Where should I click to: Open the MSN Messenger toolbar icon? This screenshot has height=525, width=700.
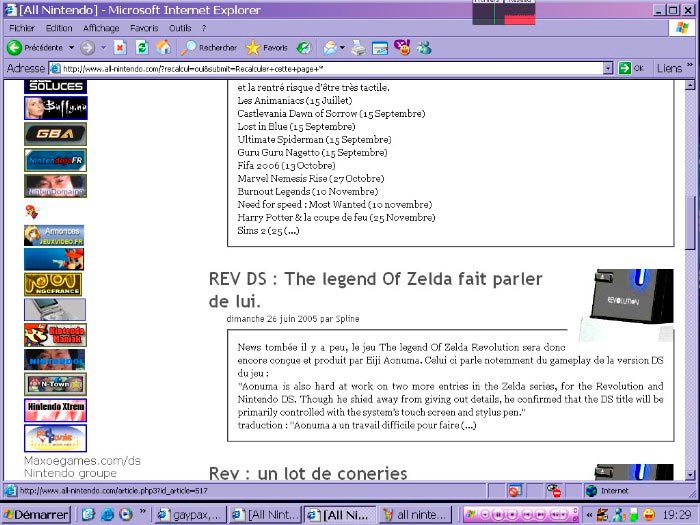pos(424,47)
